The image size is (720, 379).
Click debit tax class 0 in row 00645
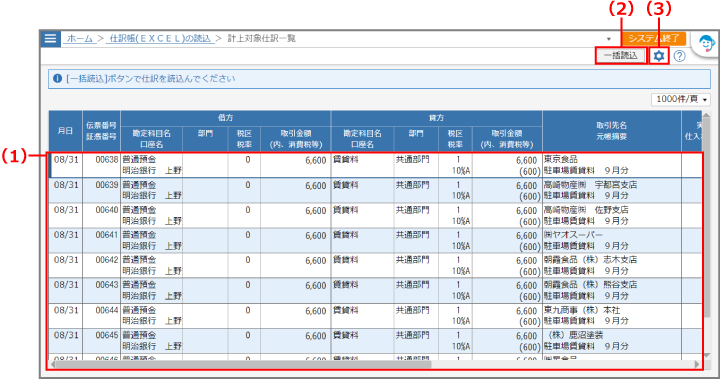(x=248, y=335)
